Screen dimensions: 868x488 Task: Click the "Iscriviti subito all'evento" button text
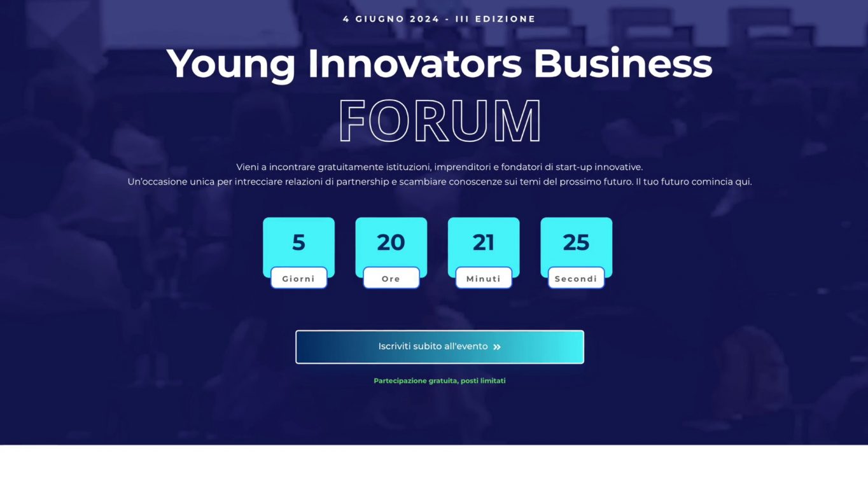tap(433, 347)
